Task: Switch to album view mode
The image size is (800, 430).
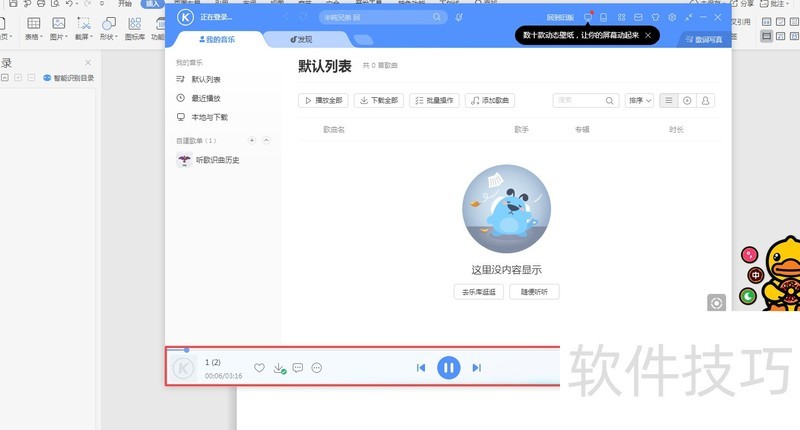Action: [x=687, y=100]
